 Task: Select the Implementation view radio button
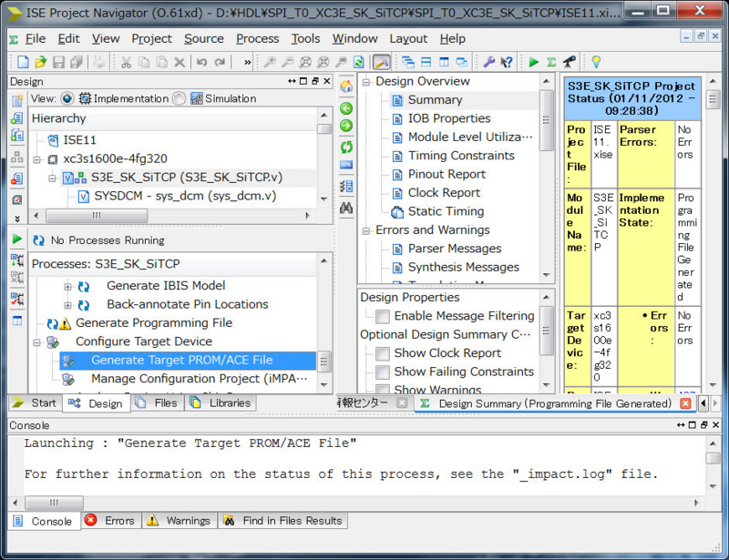click(x=67, y=98)
